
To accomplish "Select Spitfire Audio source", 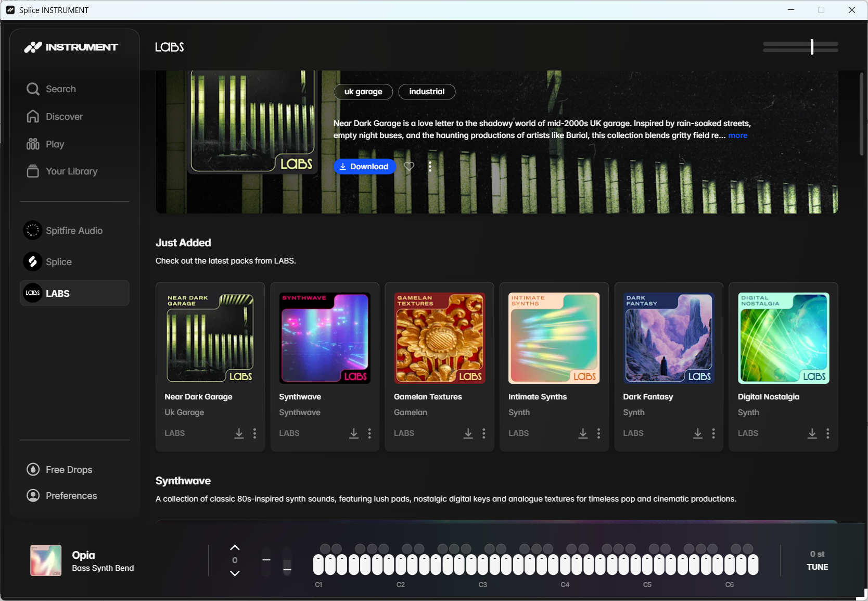I will point(74,231).
